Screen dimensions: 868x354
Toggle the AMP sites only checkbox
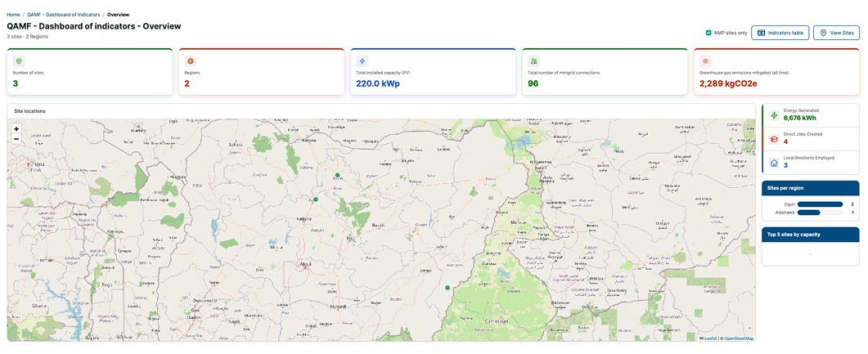(708, 34)
